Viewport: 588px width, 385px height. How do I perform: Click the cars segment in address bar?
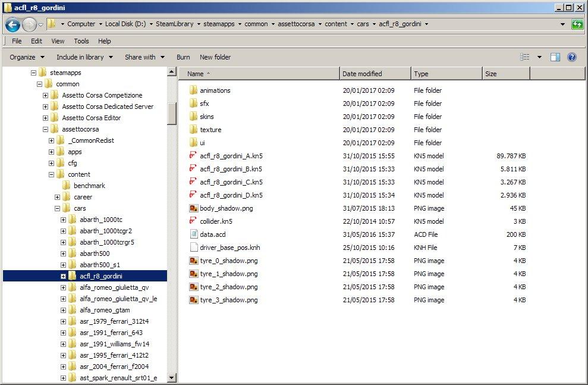click(x=363, y=24)
